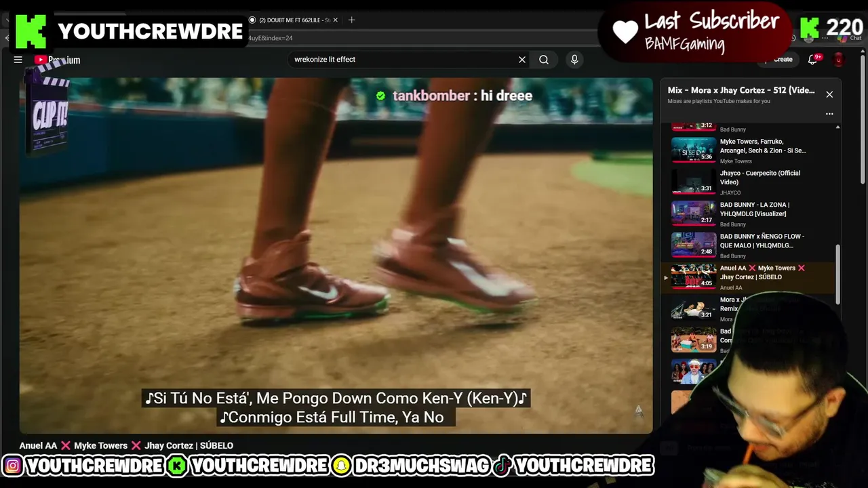Click the 'JHAYCO' channel name in playlist
868x488 pixels.
pos(730,192)
